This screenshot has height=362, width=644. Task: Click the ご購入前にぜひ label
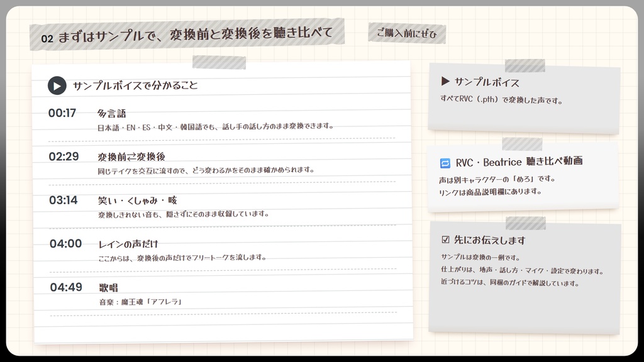point(407,33)
